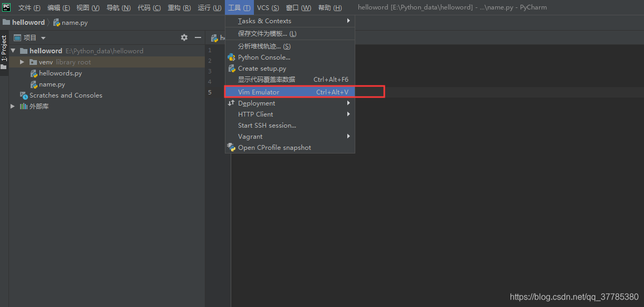
Task: Open the 编辑 (E) menu
Action: [x=59, y=8]
